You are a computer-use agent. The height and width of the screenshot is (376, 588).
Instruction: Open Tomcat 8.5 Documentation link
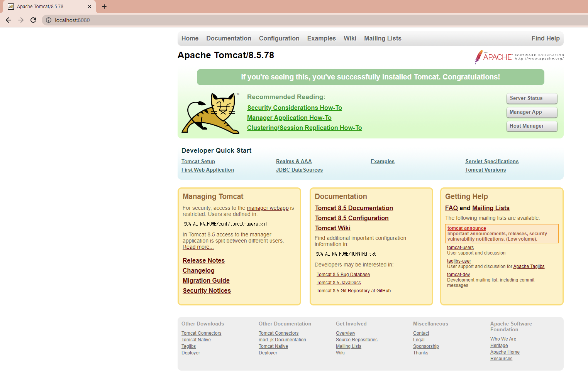pos(354,208)
